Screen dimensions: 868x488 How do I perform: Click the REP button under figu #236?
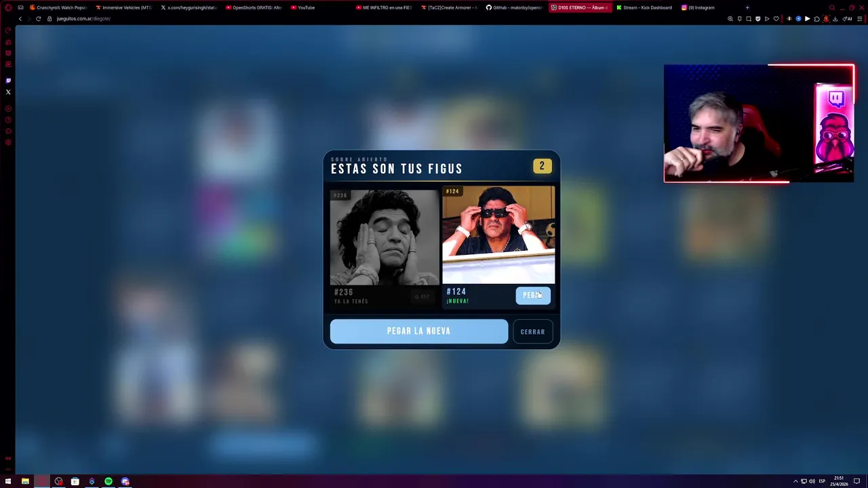[423, 296]
